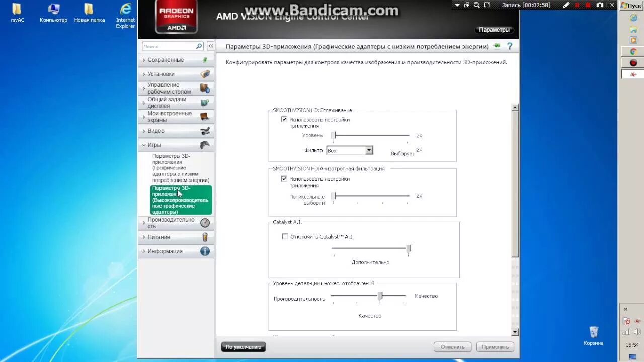Uncheck Отключить Catalyst A.I.

[285, 236]
